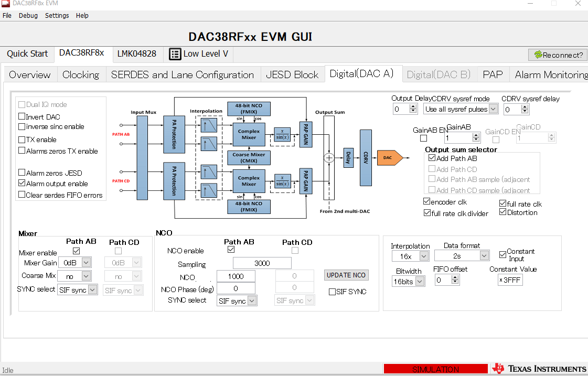The image size is (588, 376).
Task: Enable the Invert DAC checkbox
Action: pos(22,116)
